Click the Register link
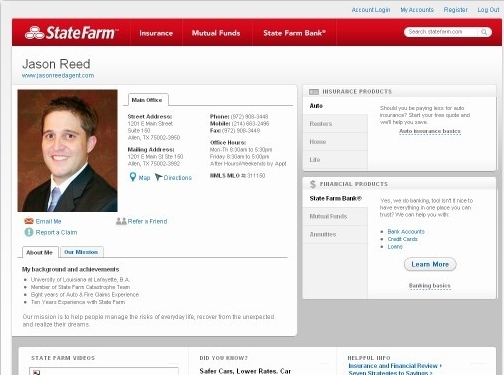 (x=456, y=10)
